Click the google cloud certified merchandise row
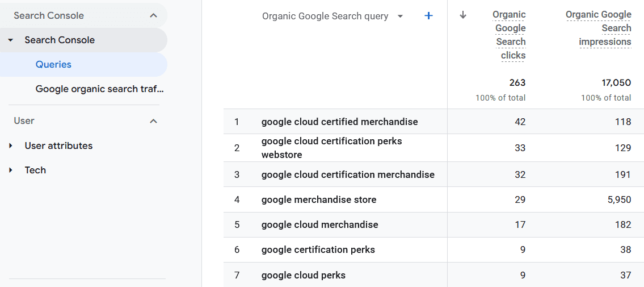 [339, 122]
